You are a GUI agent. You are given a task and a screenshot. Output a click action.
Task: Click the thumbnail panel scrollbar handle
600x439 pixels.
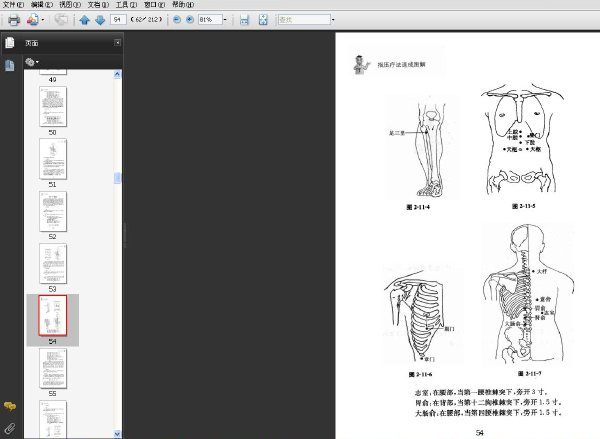click(117, 178)
